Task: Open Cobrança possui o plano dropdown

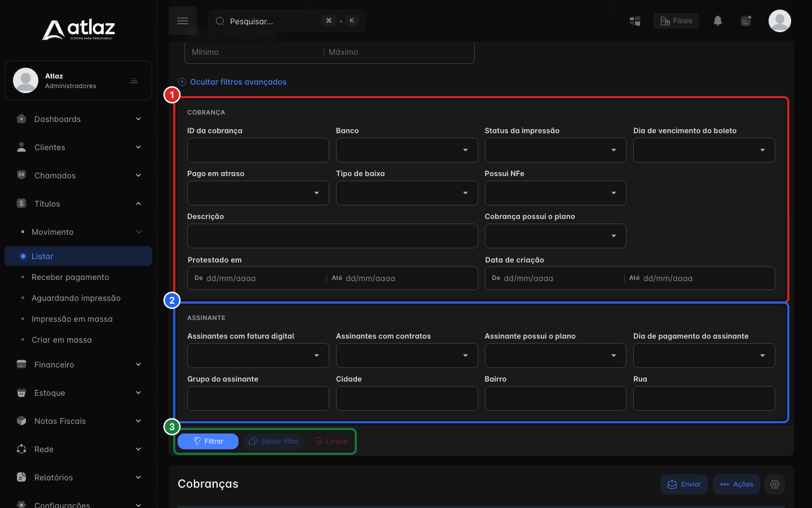Action: coord(555,236)
